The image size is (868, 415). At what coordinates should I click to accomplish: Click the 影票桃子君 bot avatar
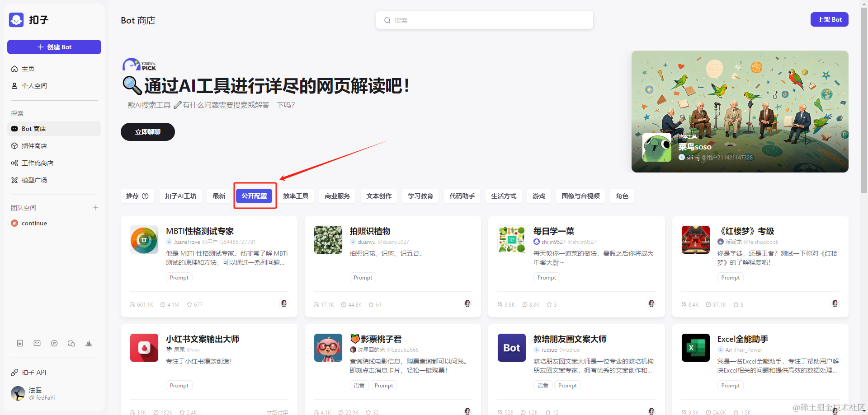(328, 348)
